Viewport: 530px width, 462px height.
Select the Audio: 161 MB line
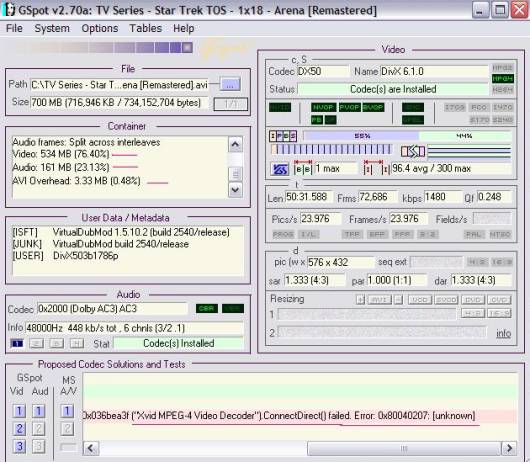(61, 167)
